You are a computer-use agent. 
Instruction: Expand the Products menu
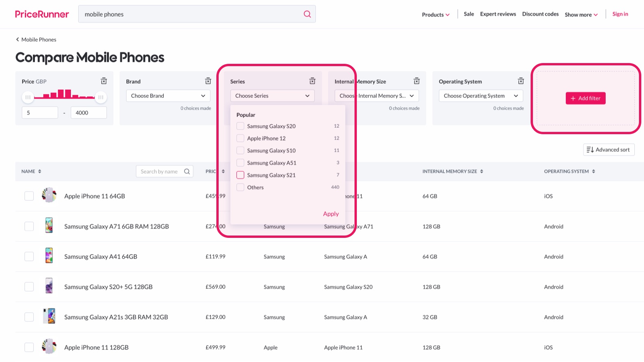click(x=436, y=15)
